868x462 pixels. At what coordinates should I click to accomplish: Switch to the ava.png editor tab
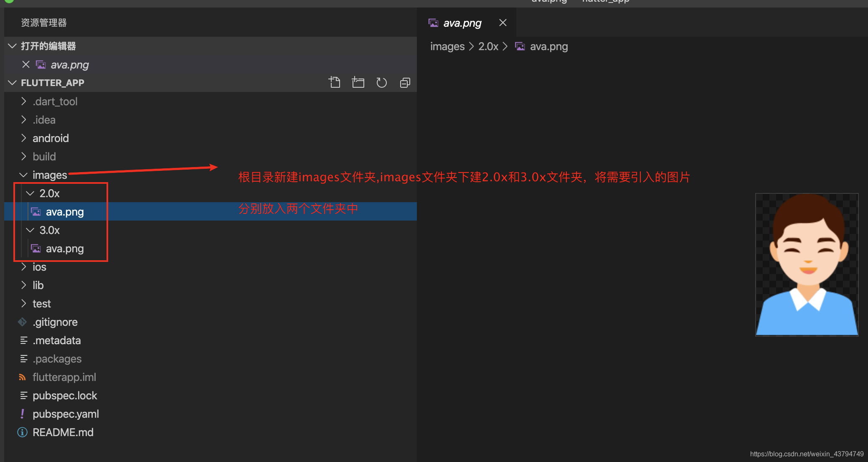[x=462, y=23]
